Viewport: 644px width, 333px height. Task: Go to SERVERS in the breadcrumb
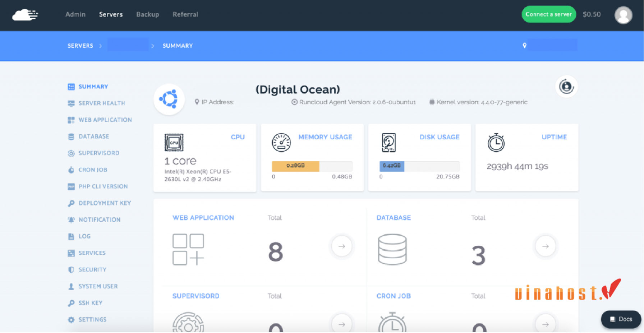80,46
